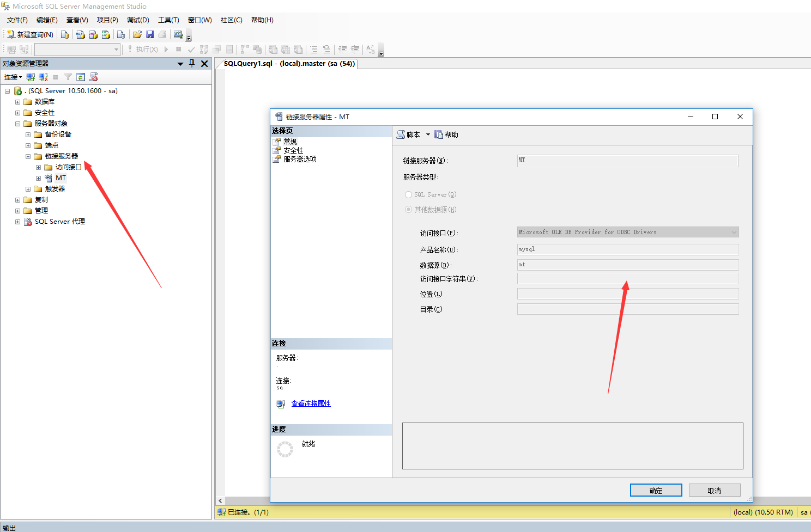Select the MT linked server in the tree

coord(60,178)
